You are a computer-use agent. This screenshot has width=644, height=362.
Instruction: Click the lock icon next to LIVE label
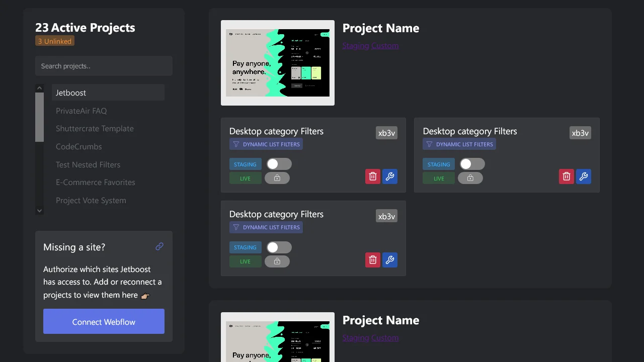[277, 177]
